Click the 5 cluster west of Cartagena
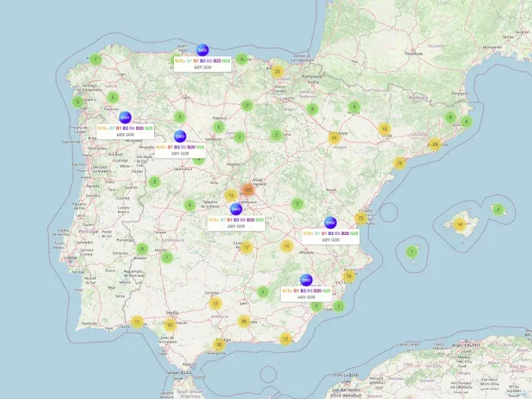The image size is (532, 399). click(316, 306)
